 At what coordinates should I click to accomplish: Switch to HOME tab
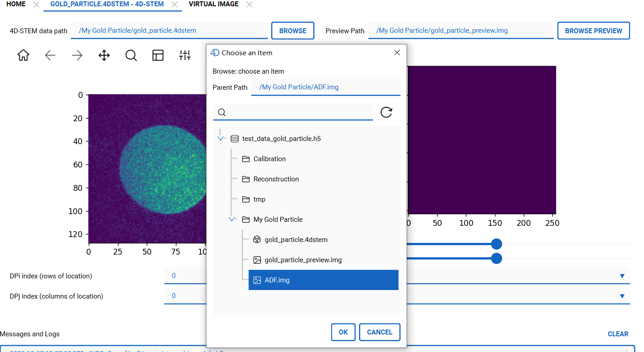[x=16, y=4]
